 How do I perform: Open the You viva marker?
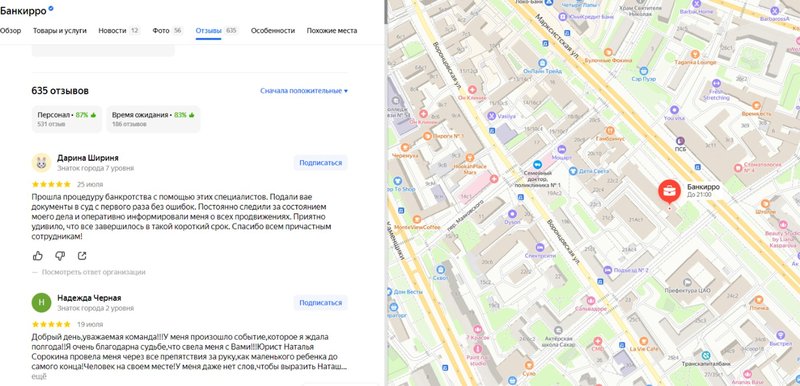[x=674, y=109]
